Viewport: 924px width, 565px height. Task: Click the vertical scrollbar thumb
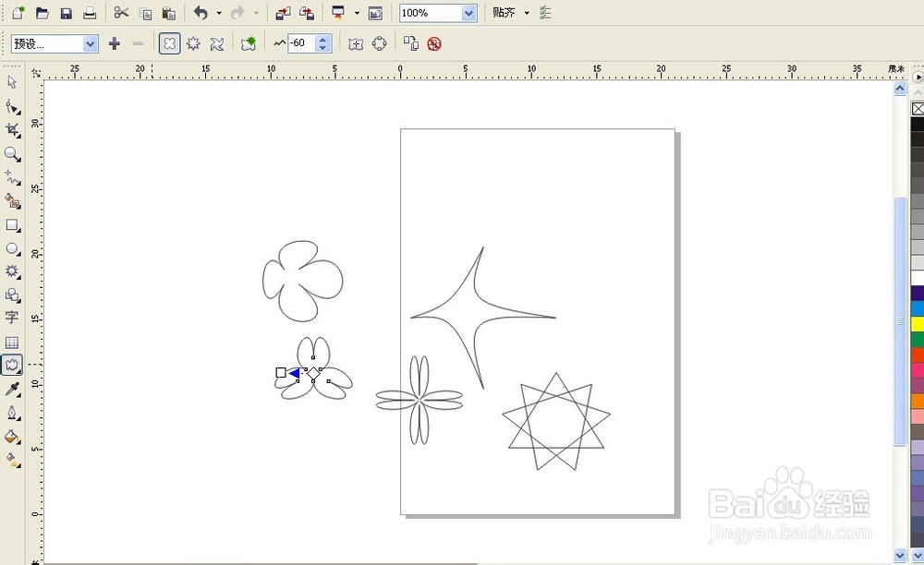900,321
